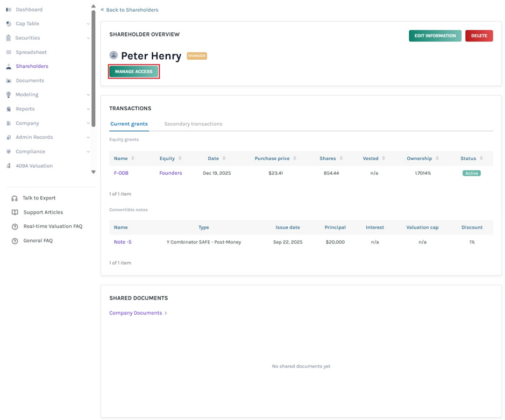Open 409A Valuation in the sidebar
This screenshot has width=505, height=420.
[34, 166]
